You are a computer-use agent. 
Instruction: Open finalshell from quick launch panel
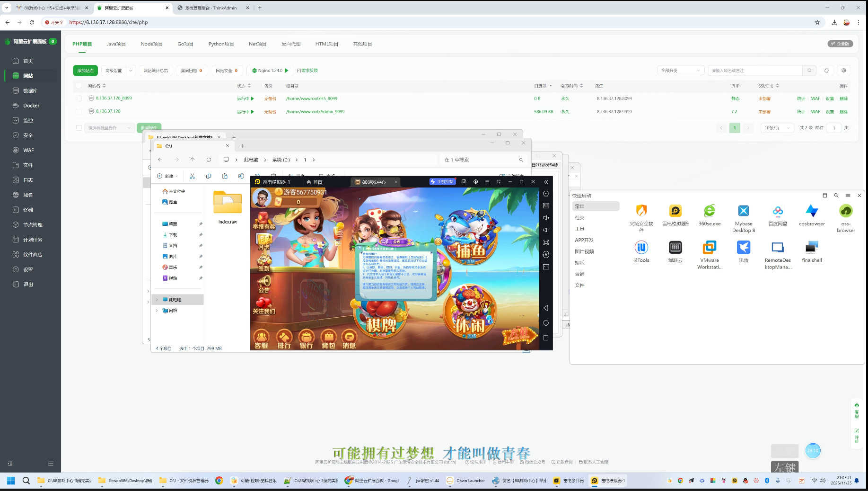pyautogui.click(x=812, y=248)
